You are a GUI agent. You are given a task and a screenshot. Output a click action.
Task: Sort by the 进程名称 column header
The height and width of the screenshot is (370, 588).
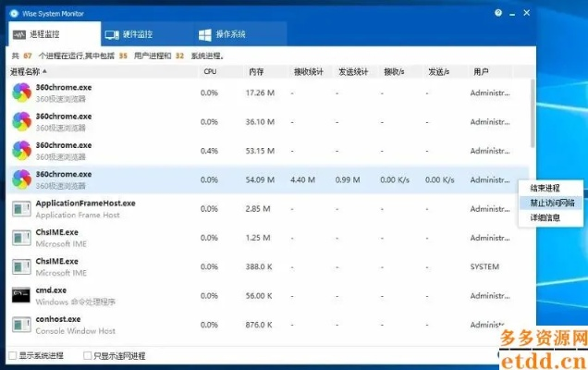tap(103, 71)
